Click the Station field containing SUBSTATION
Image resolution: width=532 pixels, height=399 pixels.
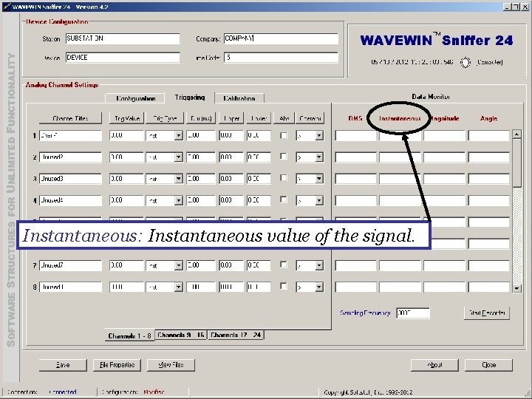[x=123, y=38]
